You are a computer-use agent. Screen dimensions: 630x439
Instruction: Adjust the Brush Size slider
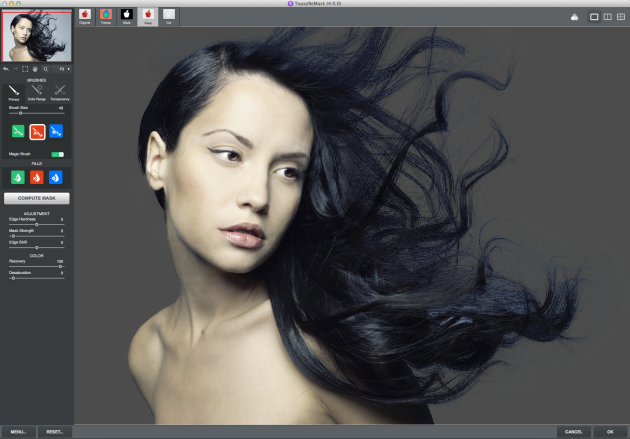(x=36, y=113)
